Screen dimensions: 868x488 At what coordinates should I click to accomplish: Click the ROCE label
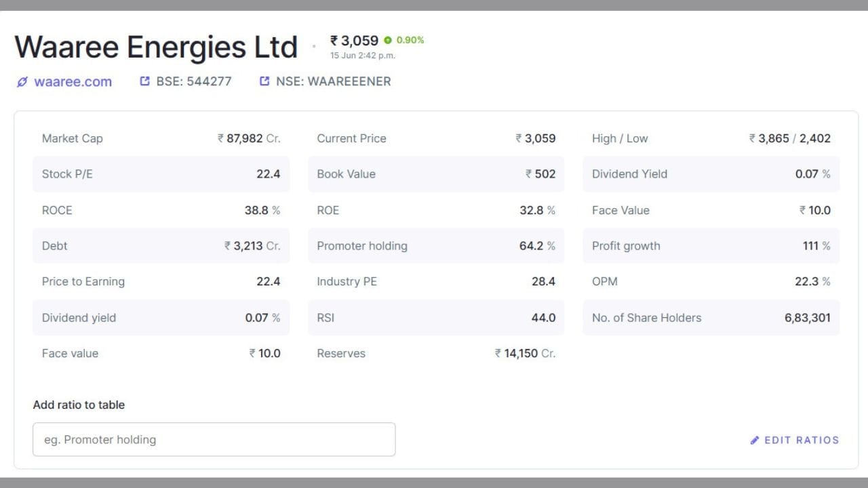pos(57,210)
